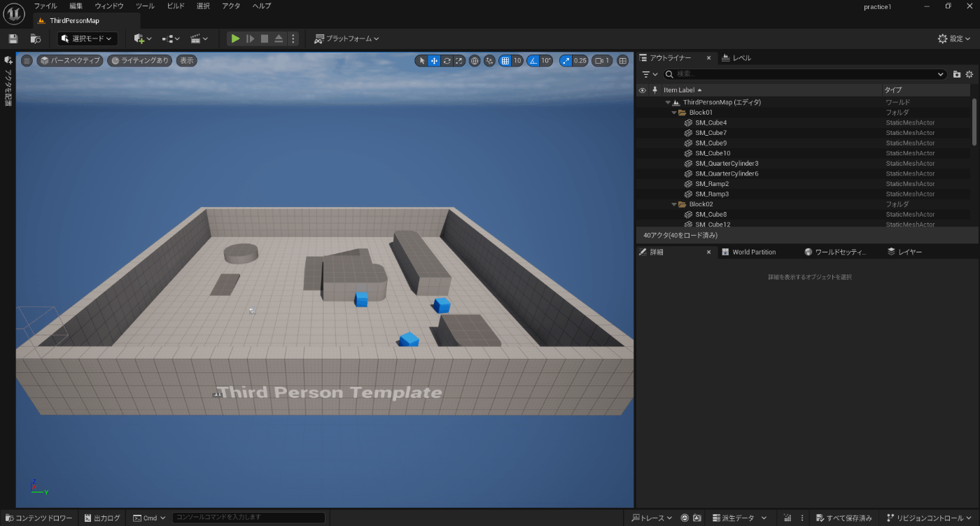
Task: Switch to the レイヤー tab
Action: coord(905,252)
